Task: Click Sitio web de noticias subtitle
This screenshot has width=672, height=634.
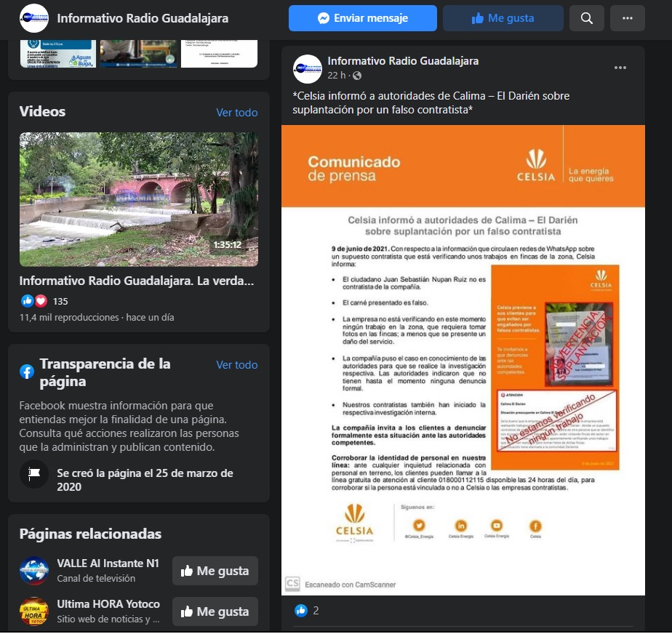Action: [x=108, y=619]
